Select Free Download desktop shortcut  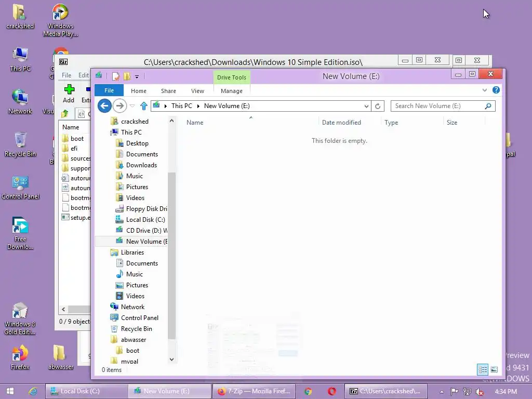tap(20, 233)
